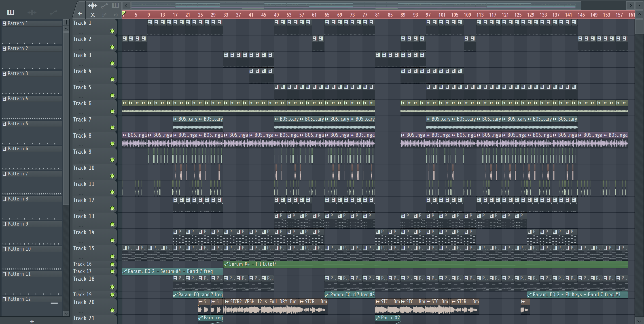Click the first pattern clip icon on Track 2
The width and height of the screenshot is (644, 324).
click(x=125, y=38)
